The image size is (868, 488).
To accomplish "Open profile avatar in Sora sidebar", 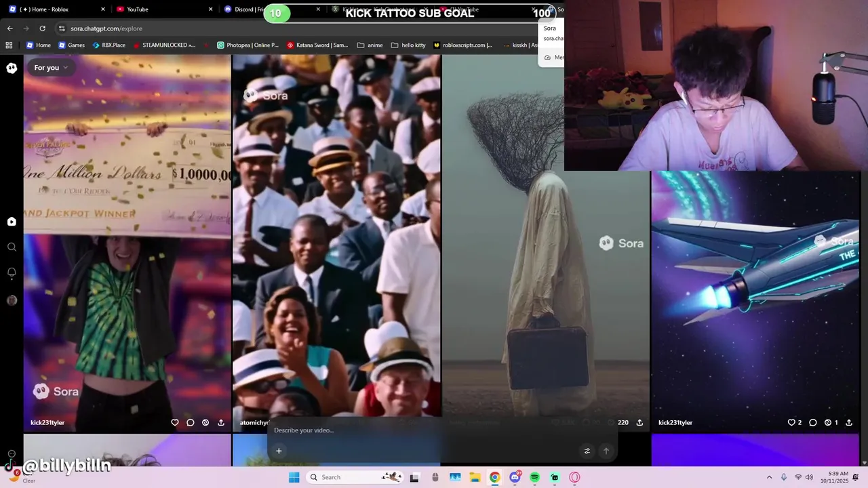I will 12,300.
